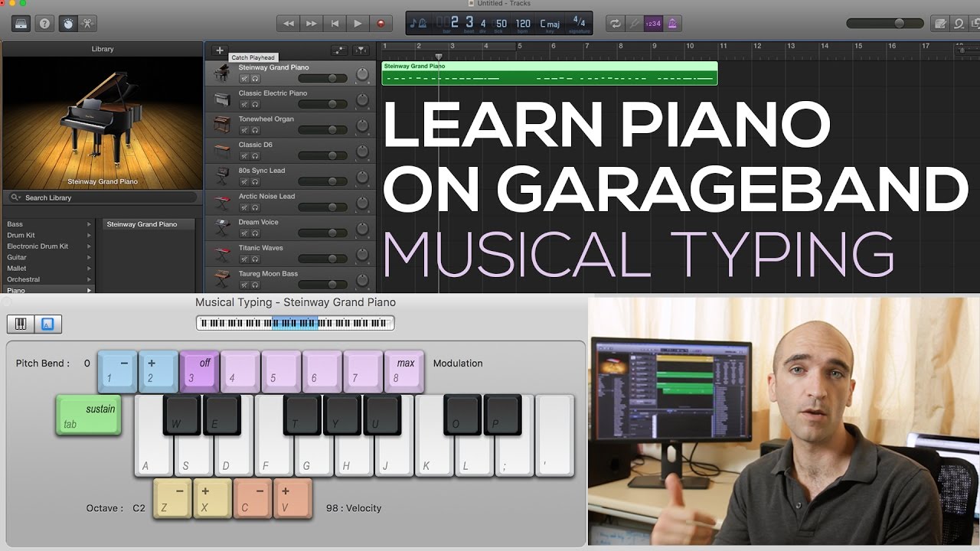The image size is (980, 551).
Task: Click the Catch Playhead button in tracks header
Action: (361, 51)
